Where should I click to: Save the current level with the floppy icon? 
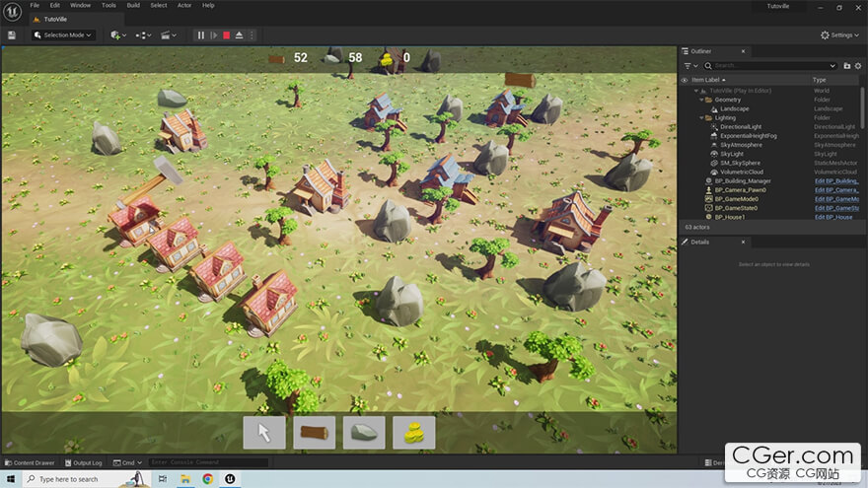[12, 35]
